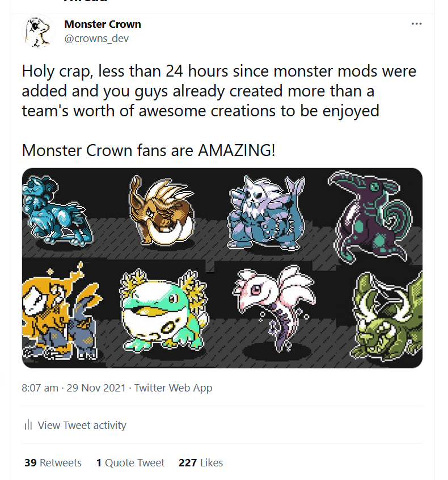This screenshot has width=448, height=480.
Task: Open the Monster Crown profile avatar
Action: point(38,32)
